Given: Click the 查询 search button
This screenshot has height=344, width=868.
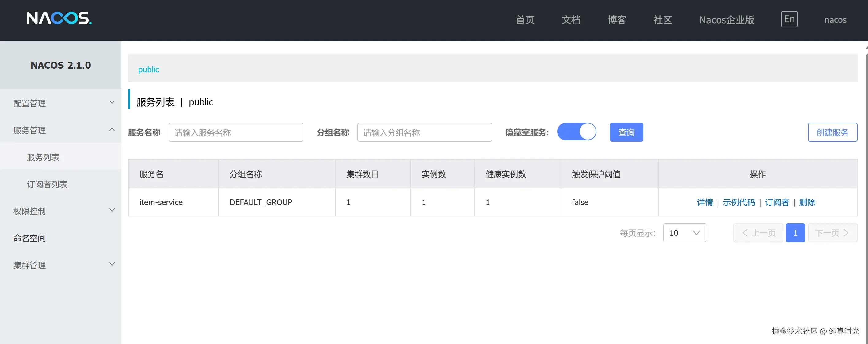Looking at the screenshot, I should [x=626, y=132].
